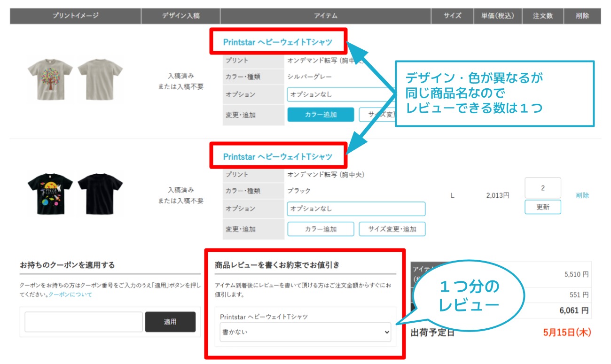Open オプションなし dropdown for black shirt

356,209
